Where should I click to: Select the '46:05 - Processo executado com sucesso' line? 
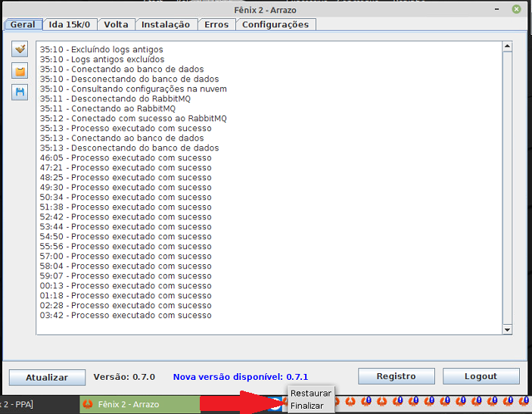coord(126,157)
